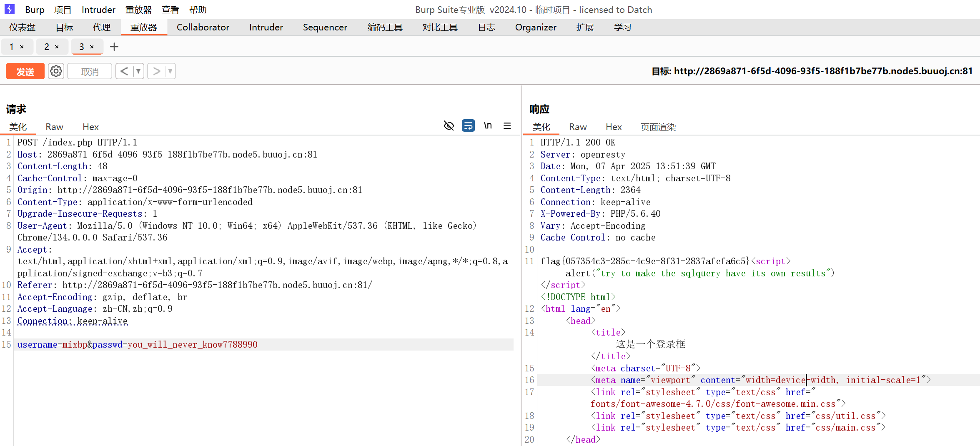Image resolution: width=980 pixels, height=446 pixels.
Task: Toggle line wrap icon in request panel
Action: (x=468, y=125)
